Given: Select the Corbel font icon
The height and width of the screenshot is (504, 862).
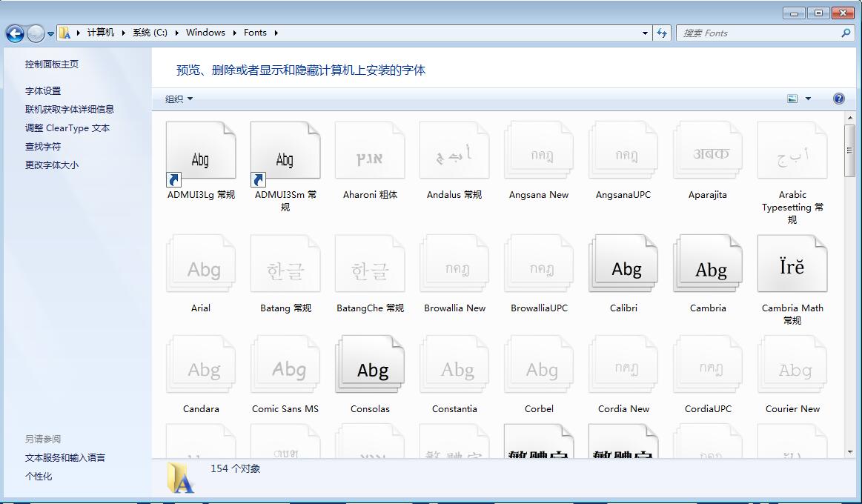Looking at the screenshot, I should click(x=539, y=365).
